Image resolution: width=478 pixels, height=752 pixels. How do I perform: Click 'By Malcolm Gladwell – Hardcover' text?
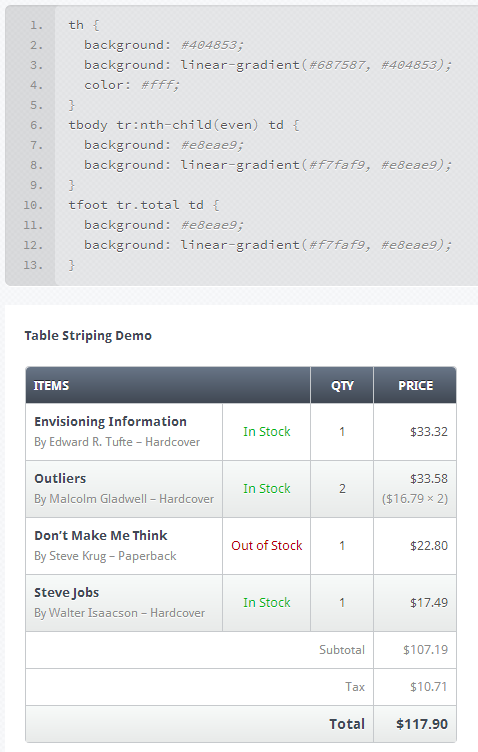coord(124,499)
